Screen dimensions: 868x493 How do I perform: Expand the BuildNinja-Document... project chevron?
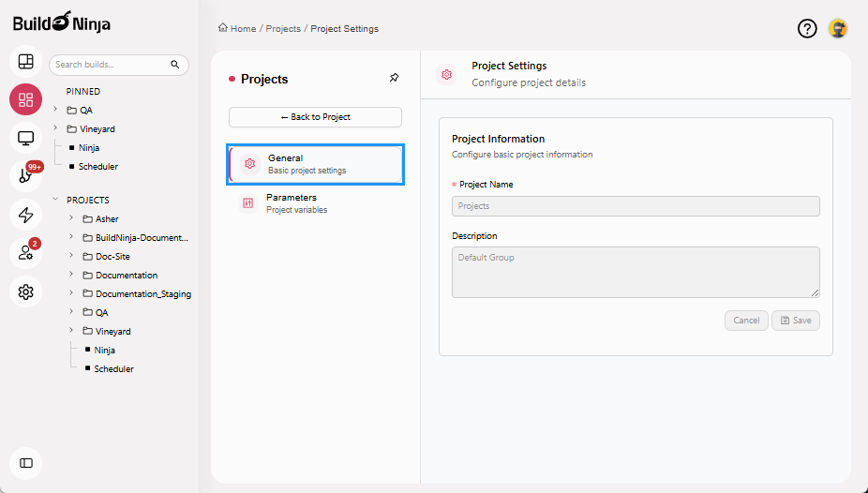[x=71, y=237]
